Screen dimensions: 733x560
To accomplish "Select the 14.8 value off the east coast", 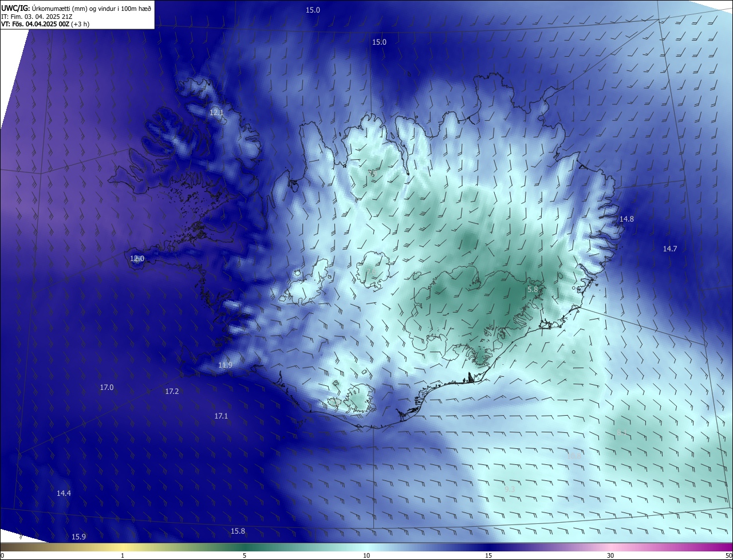I will pyautogui.click(x=627, y=219).
